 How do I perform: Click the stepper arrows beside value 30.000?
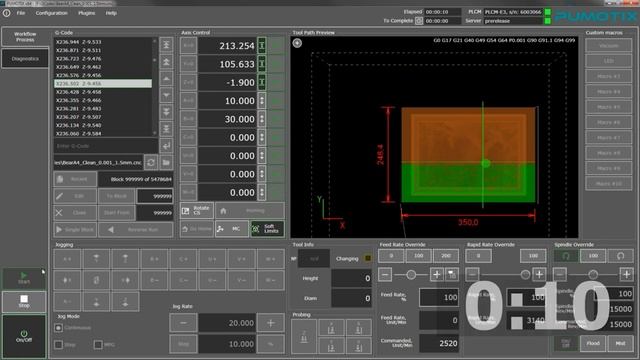[262, 119]
